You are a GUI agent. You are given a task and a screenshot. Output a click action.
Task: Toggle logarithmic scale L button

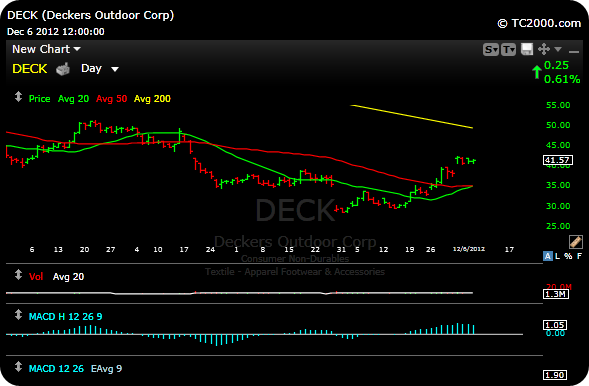point(557,256)
